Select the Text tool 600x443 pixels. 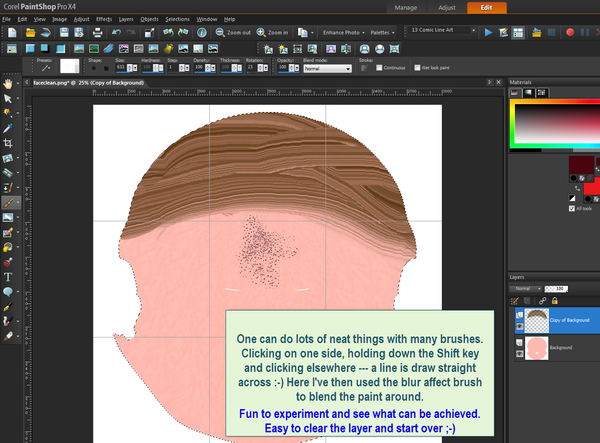pyautogui.click(x=9, y=276)
